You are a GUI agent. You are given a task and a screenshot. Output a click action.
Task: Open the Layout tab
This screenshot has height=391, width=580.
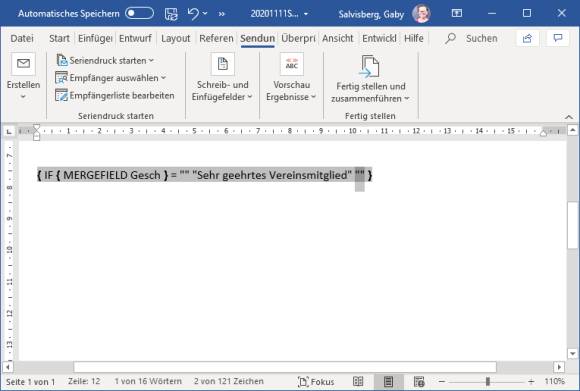click(175, 38)
